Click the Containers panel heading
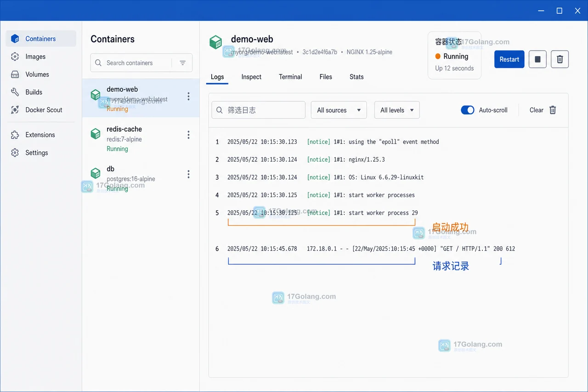Viewport: 588px width, 392px height. [x=113, y=39]
